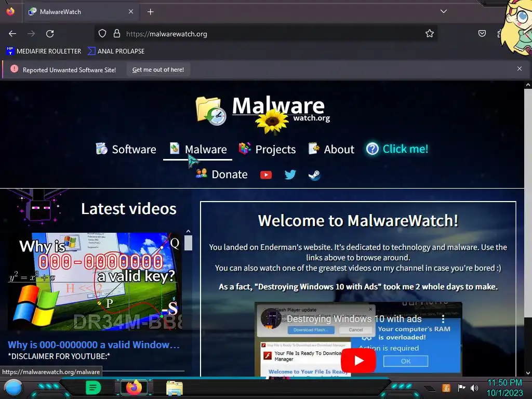Click the red warning icon in notification bar

(x=14, y=69)
